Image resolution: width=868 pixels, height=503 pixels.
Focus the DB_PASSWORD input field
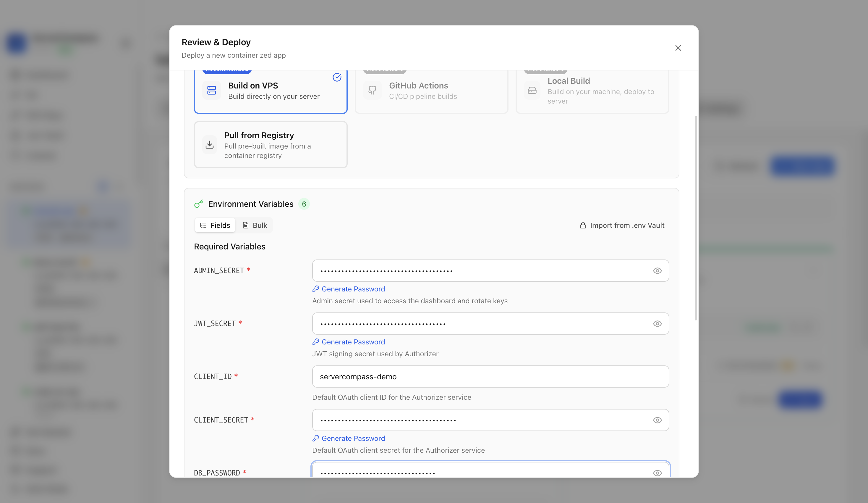[x=490, y=470]
